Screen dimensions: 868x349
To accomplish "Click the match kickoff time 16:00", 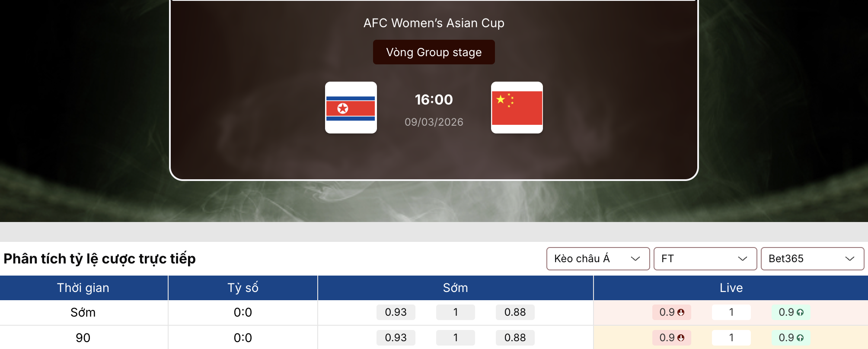I will pos(434,99).
